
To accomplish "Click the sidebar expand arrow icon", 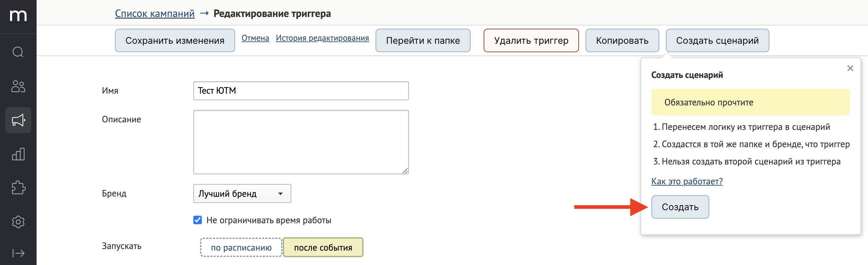I will click(18, 253).
